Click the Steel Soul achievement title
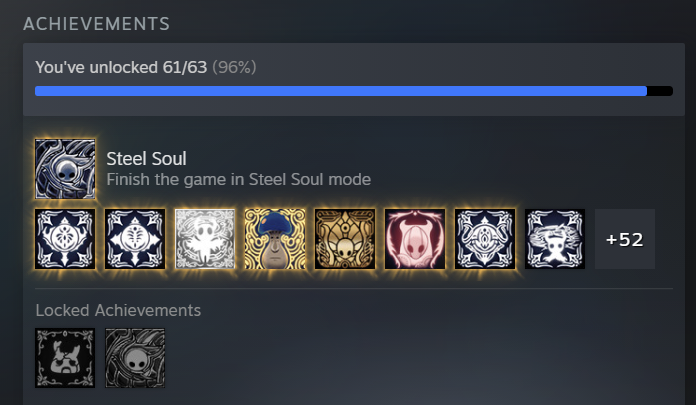This screenshot has height=405, width=696. 146,159
